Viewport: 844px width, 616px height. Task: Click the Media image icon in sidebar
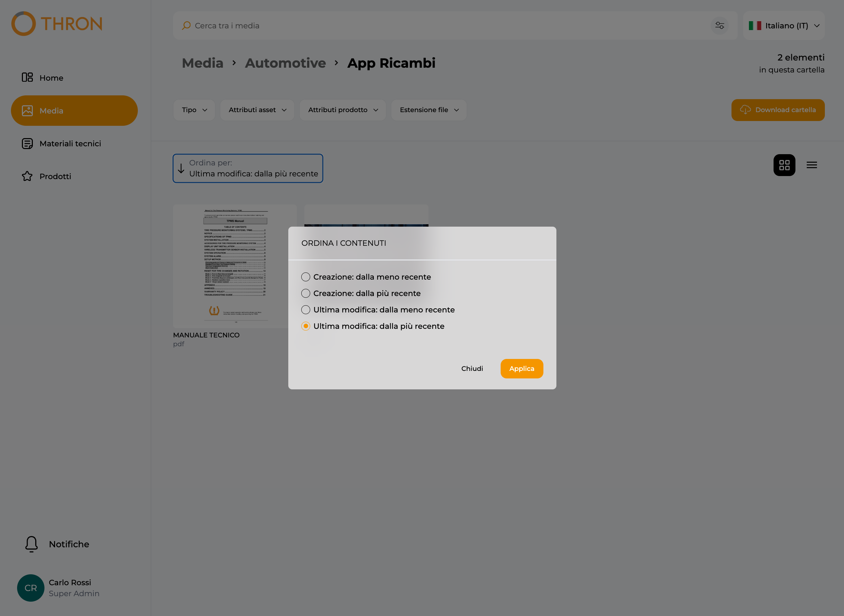pyautogui.click(x=27, y=110)
